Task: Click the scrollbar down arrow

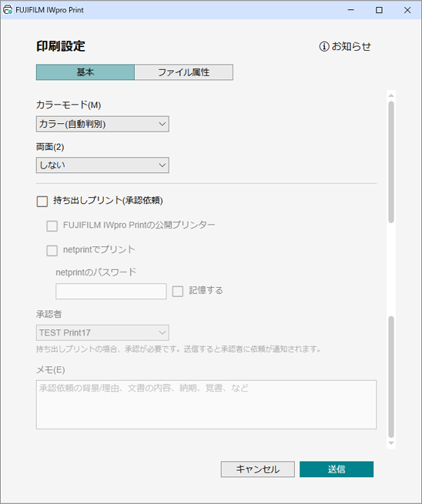Action: pos(391,443)
